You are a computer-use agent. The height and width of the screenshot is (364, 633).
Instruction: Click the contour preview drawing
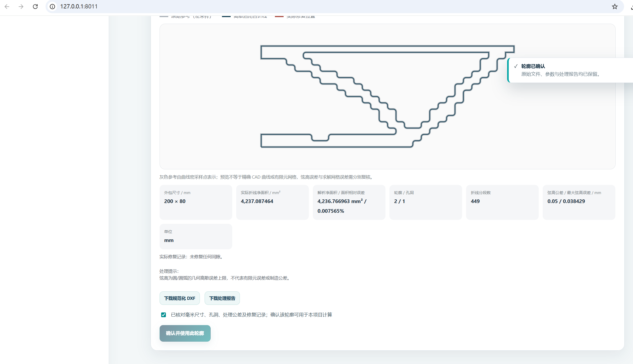click(387, 97)
